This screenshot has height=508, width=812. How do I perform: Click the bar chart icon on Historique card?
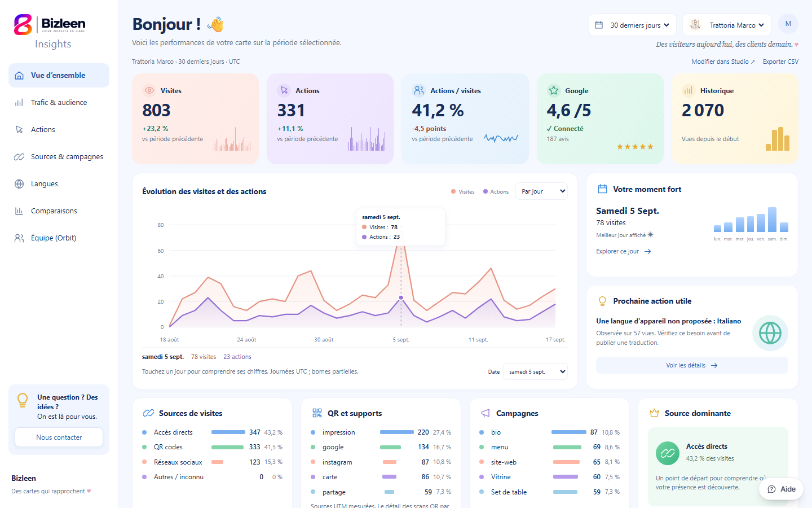(689, 90)
